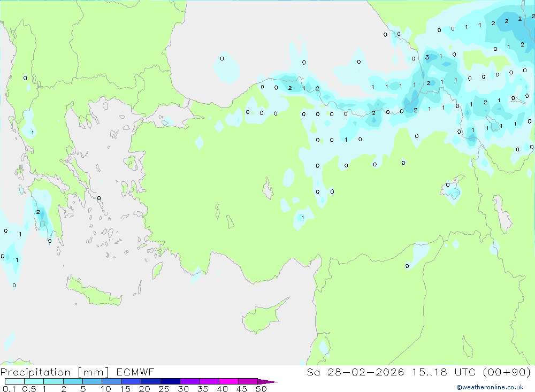
Task: Click the lightest 0.1–0.5 mm legend swatch
Action: [x=14, y=381]
